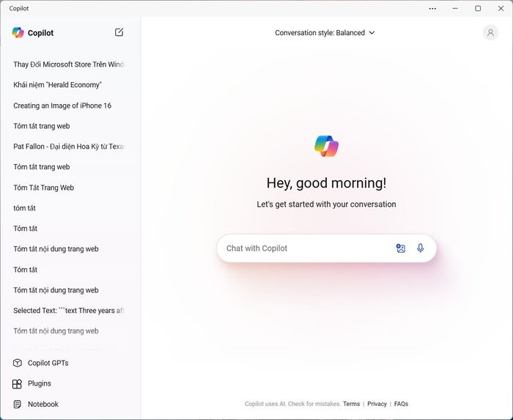Open the Notebook section
The image size is (513, 420).
point(36,404)
